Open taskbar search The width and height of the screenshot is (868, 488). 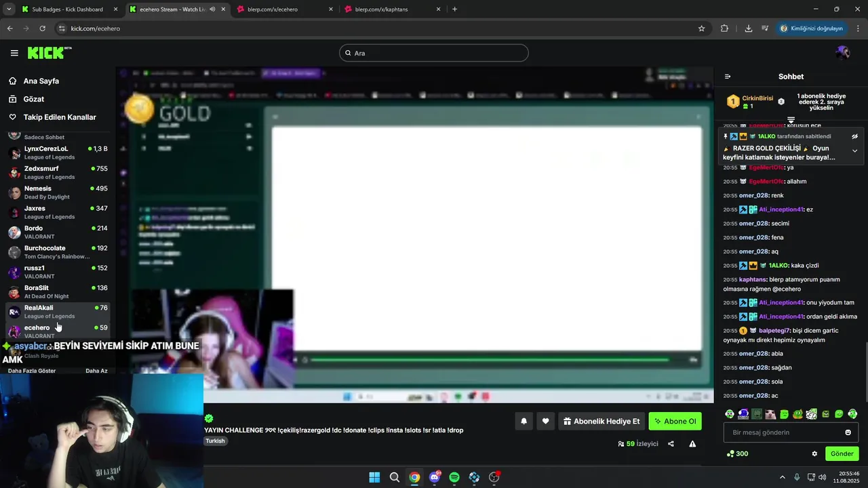point(394,477)
